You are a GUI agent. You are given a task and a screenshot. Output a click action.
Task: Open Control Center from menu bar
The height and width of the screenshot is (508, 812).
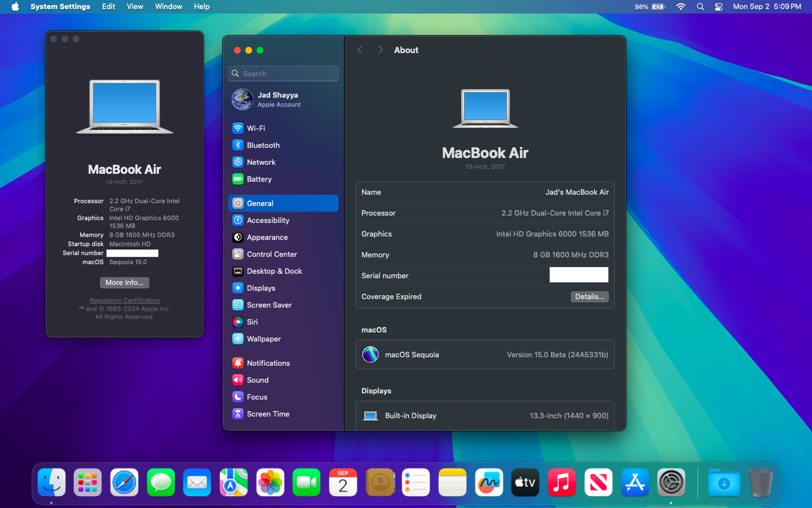[719, 7]
